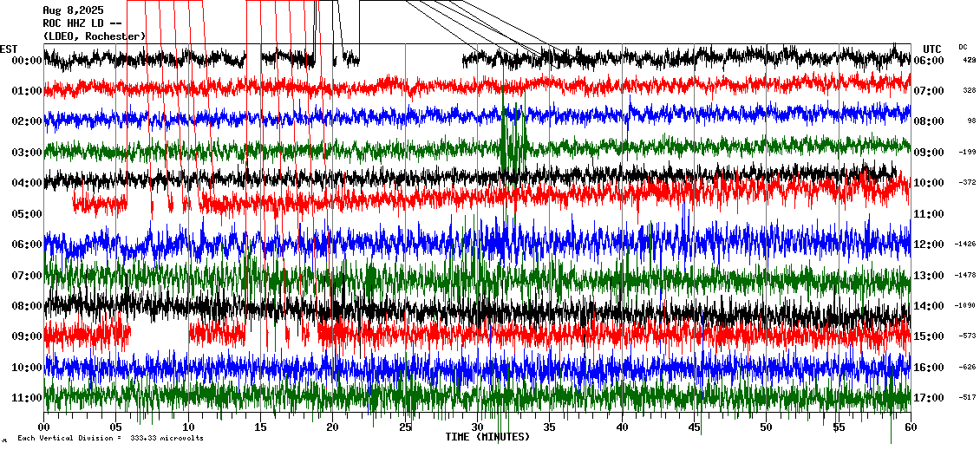Screen dimensions: 980x450
Task: Click the EST timezone heading
Action: click(x=9, y=49)
